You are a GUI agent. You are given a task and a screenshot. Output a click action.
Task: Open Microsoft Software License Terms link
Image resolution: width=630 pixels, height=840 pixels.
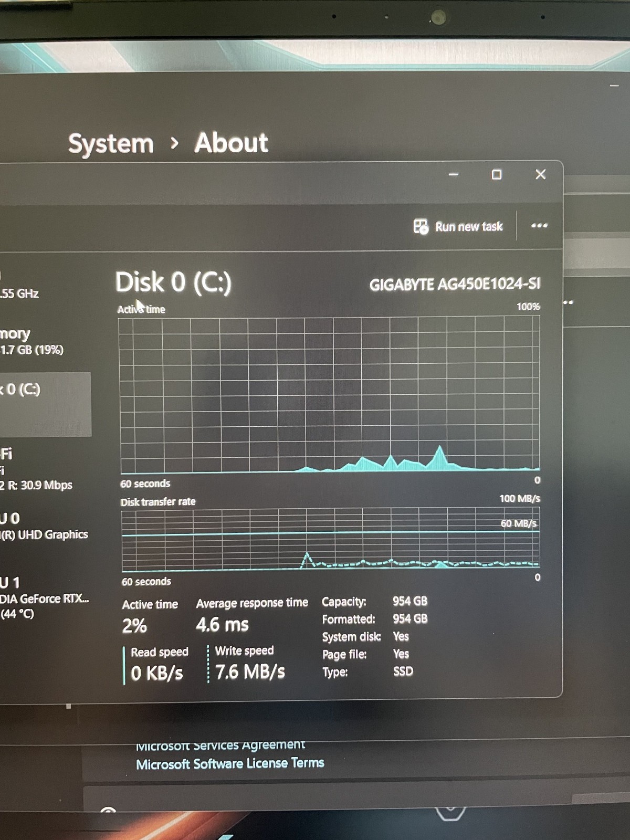(x=230, y=763)
